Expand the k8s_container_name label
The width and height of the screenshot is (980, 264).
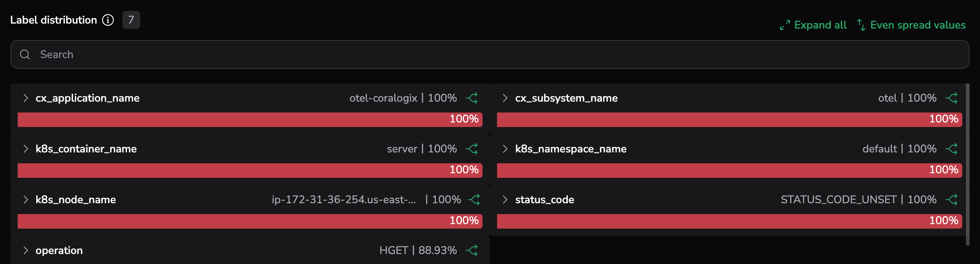click(x=26, y=149)
